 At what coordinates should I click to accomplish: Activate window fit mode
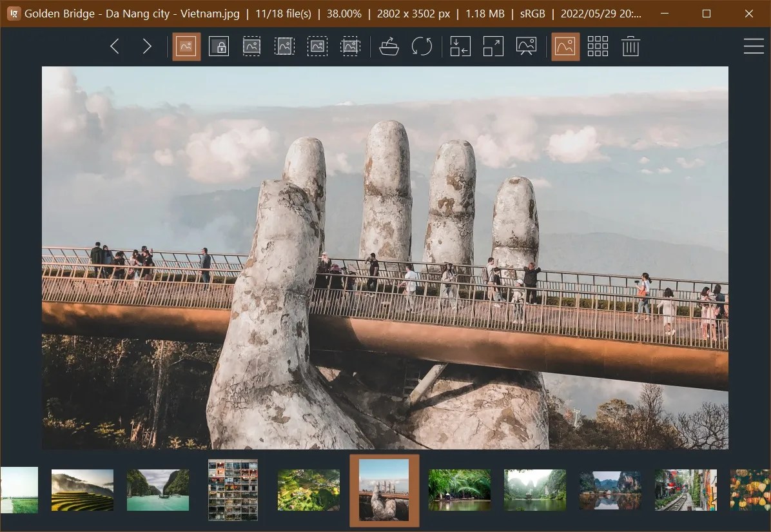click(x=459, y=46)
